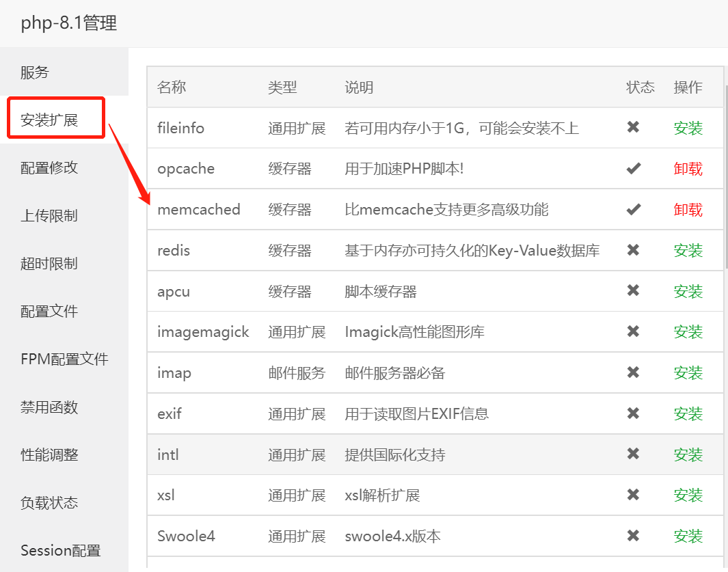Image resolution: width=728 pixels, height=572 pixels.
Task: Click the X status icon for fileinfo
Action: (x=634, y=128)
